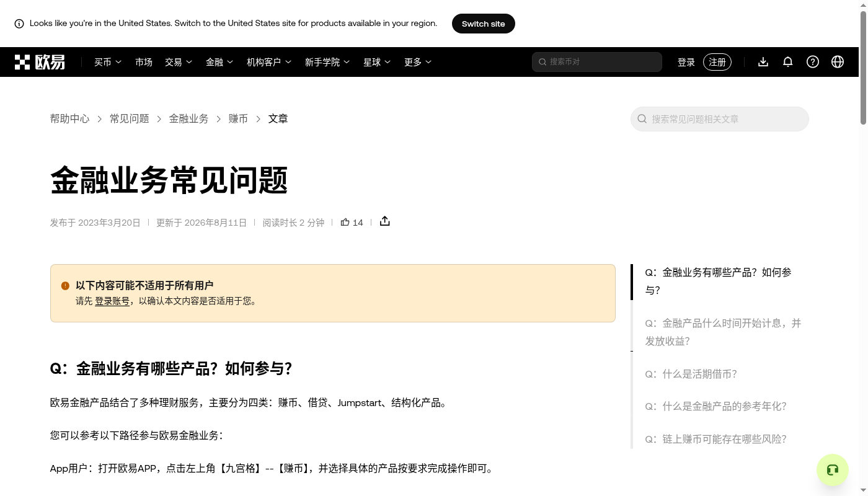
Task: Open the language globe icon
Action: (x=838, y=62)
